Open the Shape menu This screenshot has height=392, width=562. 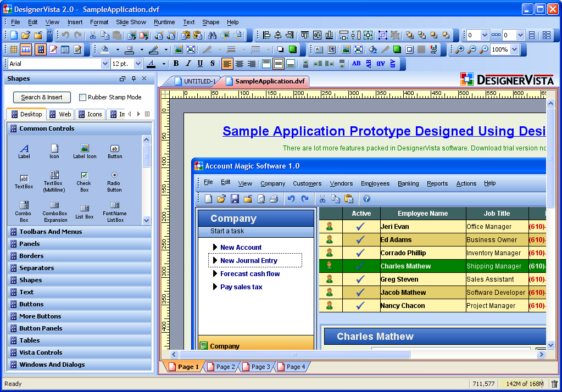point(211,22)
